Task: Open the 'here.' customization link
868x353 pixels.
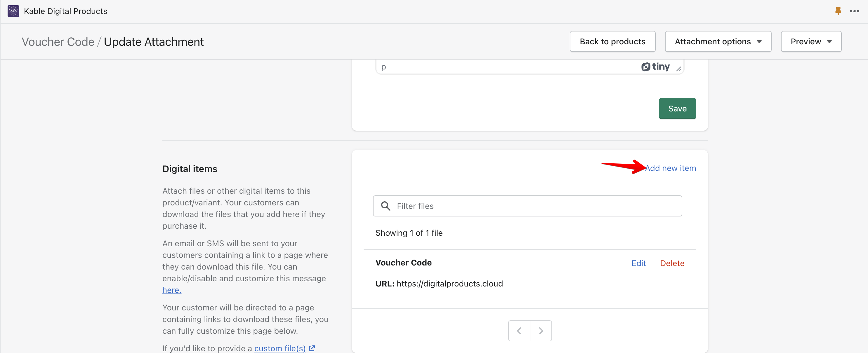Action: (171, 290)
